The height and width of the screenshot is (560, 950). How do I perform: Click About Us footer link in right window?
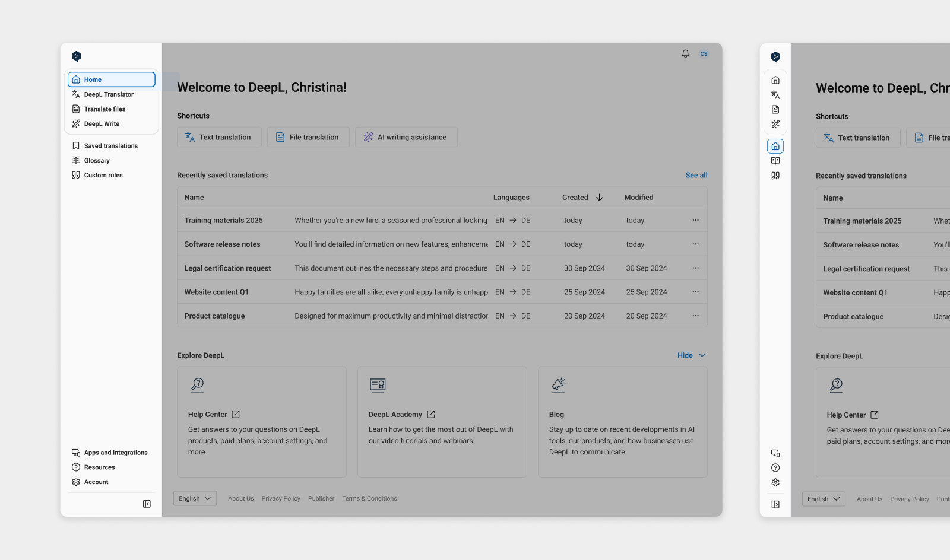coord(869,499)
